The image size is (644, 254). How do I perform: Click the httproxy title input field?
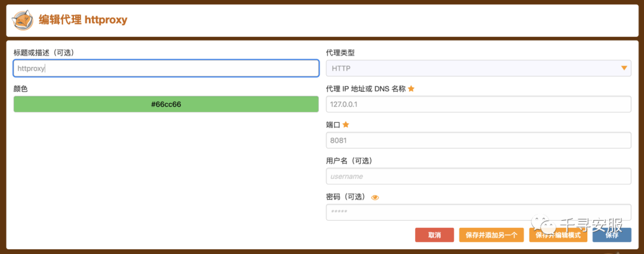point(166,68)
